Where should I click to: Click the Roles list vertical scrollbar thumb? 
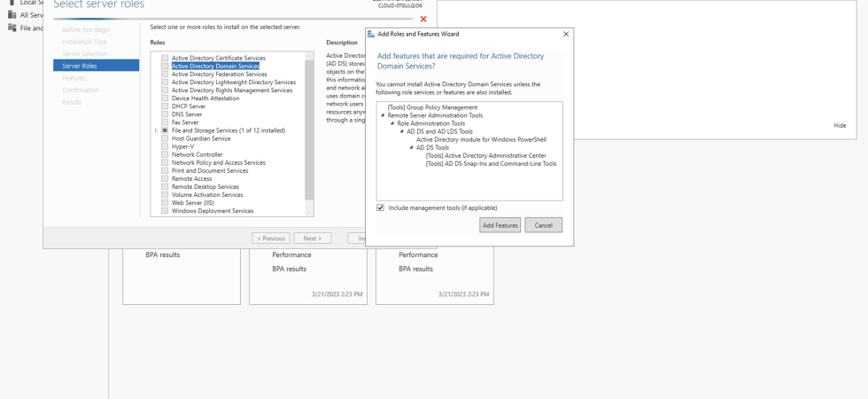309,129
